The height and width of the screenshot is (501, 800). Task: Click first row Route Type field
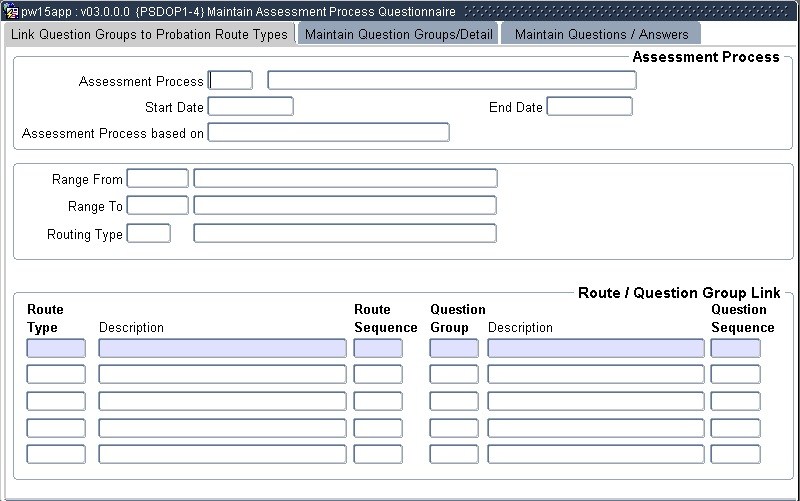tap(56, 348)
